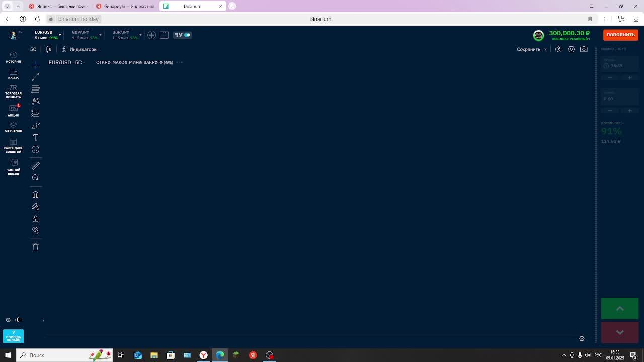Activate the ruler measure tool
Screen dimensions: 644x362
tap(35, 165)
